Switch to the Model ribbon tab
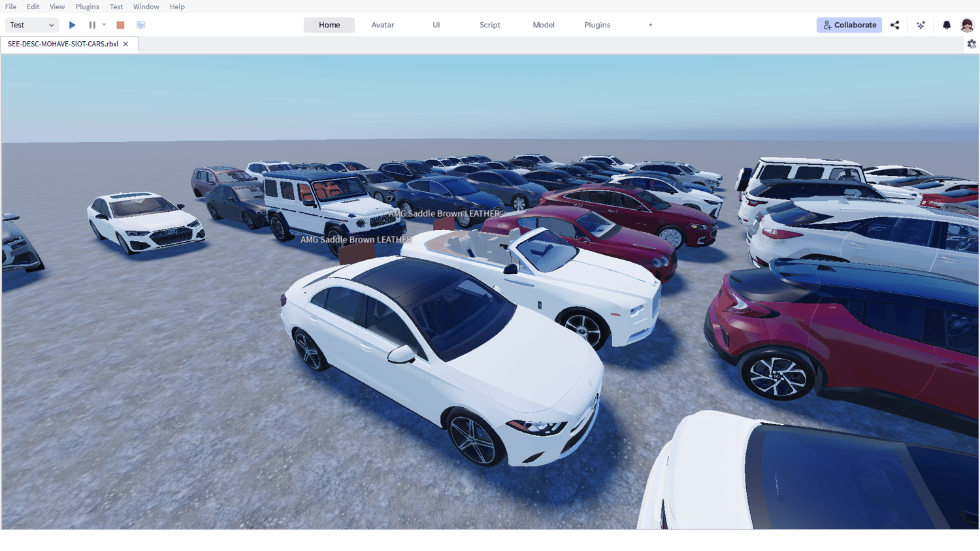This screenshot has height=551, width=980. 544,25
